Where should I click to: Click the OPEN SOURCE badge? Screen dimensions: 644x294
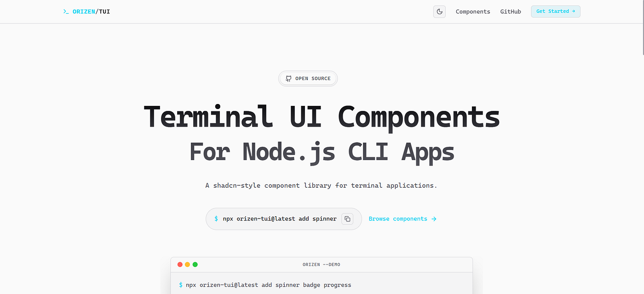click(308, 79)
